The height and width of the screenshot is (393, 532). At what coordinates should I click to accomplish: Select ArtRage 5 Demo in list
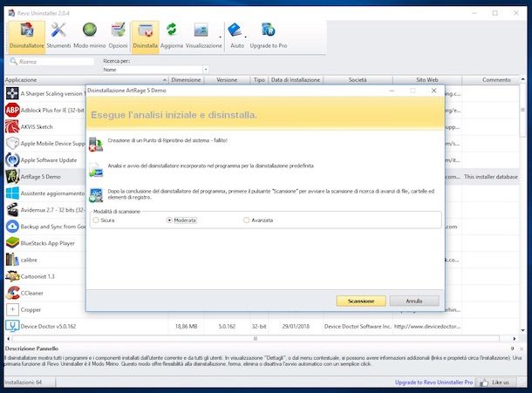[x=44, y=176]
